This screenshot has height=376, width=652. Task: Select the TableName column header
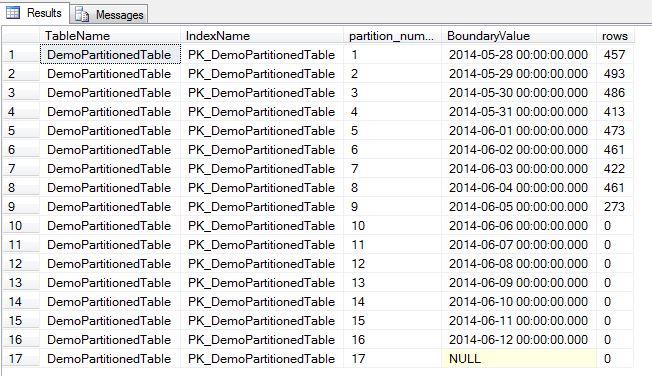coord(110,36)
